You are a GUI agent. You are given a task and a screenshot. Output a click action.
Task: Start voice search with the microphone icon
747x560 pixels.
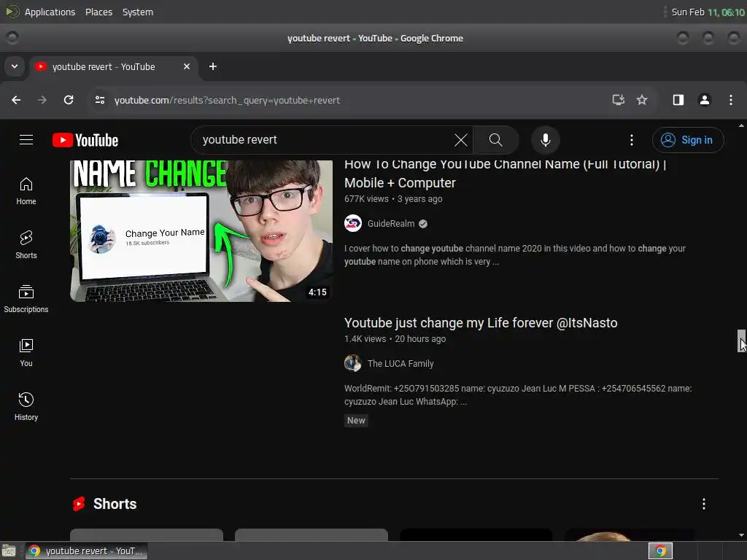(x=546, y=140)
